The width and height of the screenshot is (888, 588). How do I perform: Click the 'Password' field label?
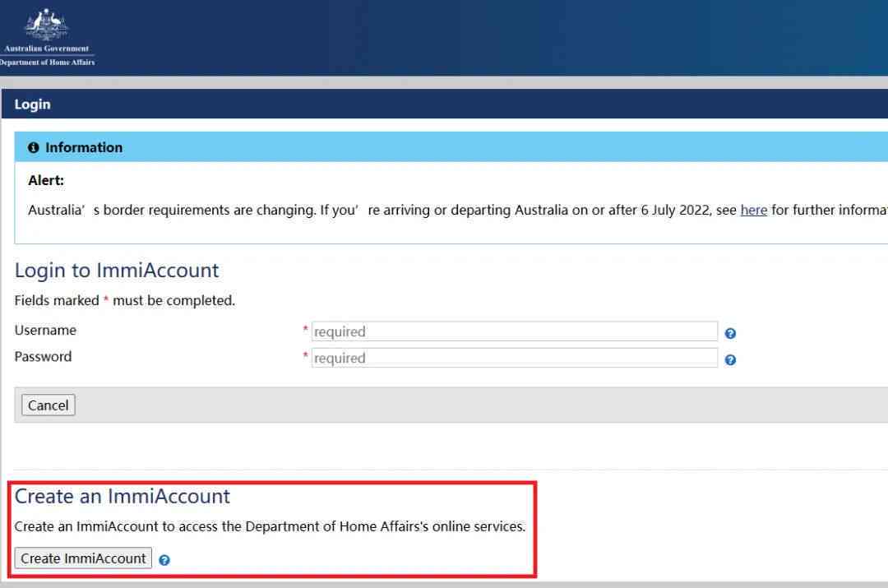click(43, 357)
